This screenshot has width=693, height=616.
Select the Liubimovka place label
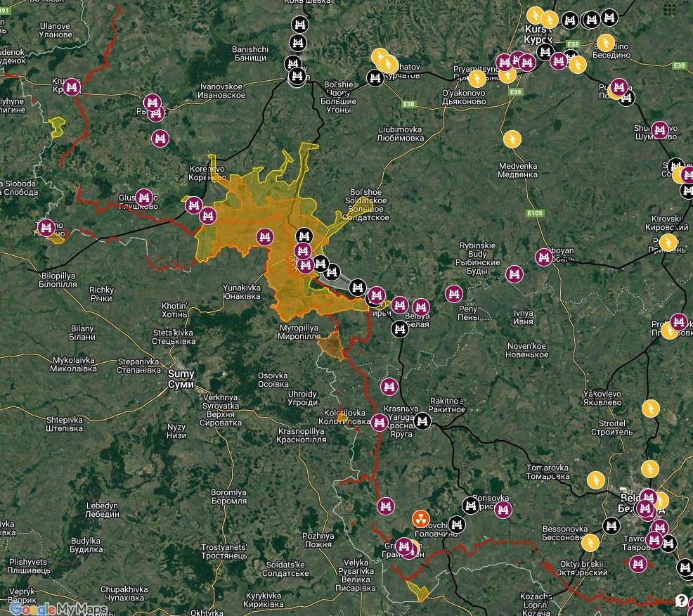400,134
